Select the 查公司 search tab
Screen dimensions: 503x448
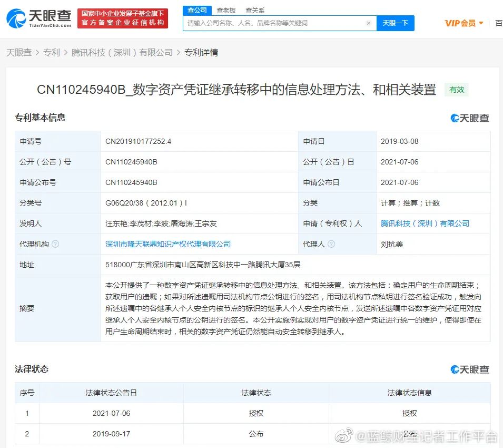tap(197, 11)
